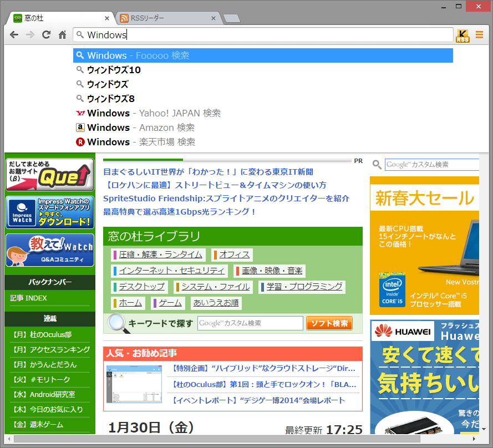Click the keyword search field beside キーワードで探す
The height and width of the screenshot is (448, 493).
coord(250,323)
